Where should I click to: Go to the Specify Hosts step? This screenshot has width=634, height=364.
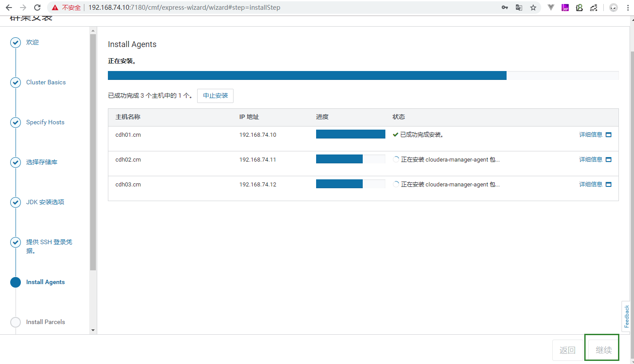pyautogui.click(x=45, y=122)
